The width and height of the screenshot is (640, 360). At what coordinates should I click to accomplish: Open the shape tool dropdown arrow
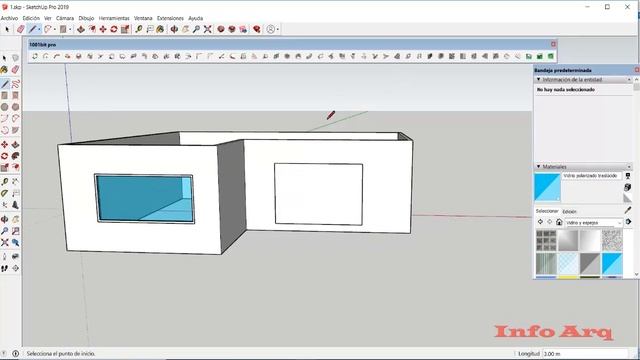coord(70,29)
